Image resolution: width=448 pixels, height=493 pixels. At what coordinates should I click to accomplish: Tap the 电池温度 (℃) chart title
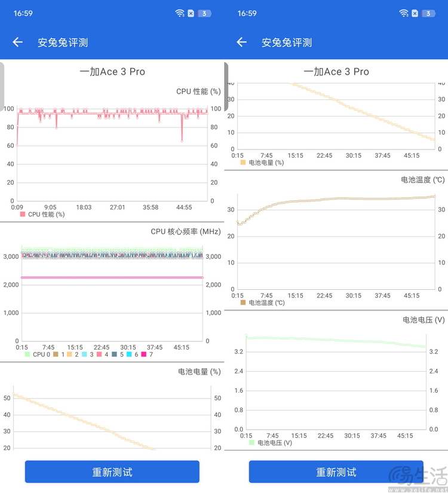[422, 180]
